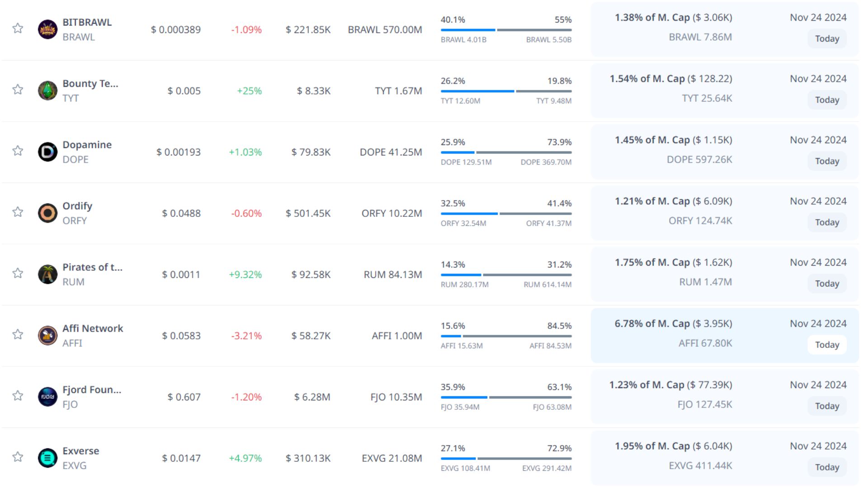
Task: Click the Dopamine DOPE logo icon
Action: click(47, 152)
